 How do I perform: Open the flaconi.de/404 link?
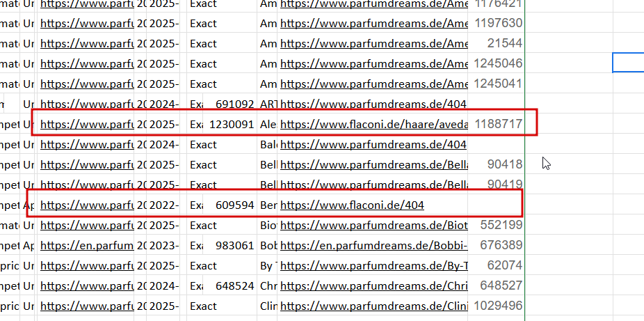tap(352, 205)
